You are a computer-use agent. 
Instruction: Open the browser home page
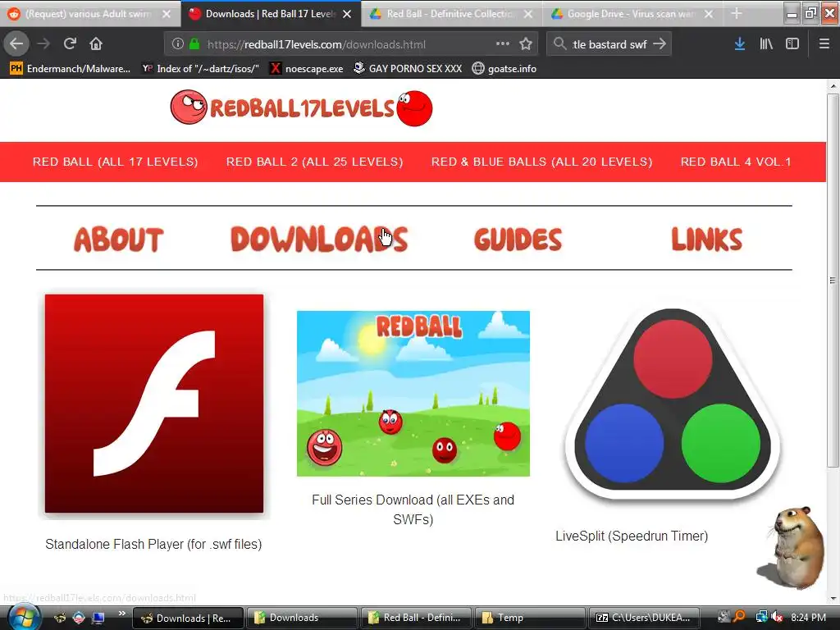pyautogui.click(x=96, y=43)
